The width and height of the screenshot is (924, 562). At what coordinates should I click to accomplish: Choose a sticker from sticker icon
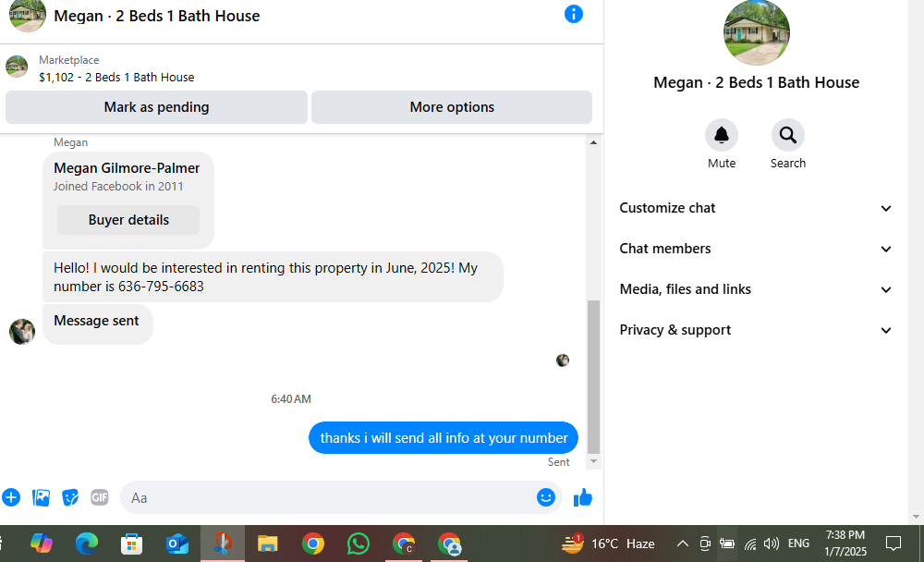click(70, 497)
